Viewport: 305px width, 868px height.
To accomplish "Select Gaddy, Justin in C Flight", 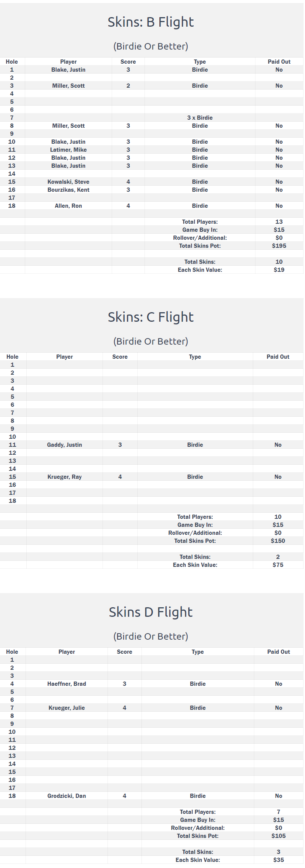I will (64, 445).
